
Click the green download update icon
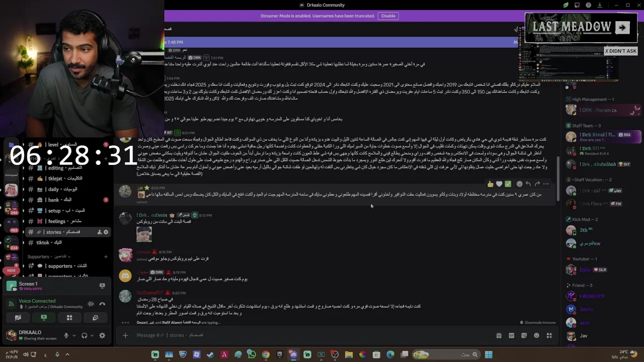(600, 5)
